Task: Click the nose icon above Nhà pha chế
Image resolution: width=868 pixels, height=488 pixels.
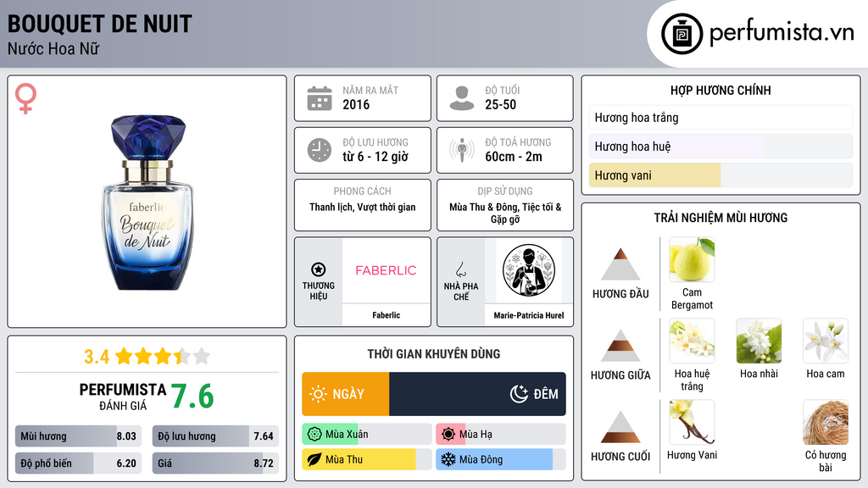Action: click(460, 269)
